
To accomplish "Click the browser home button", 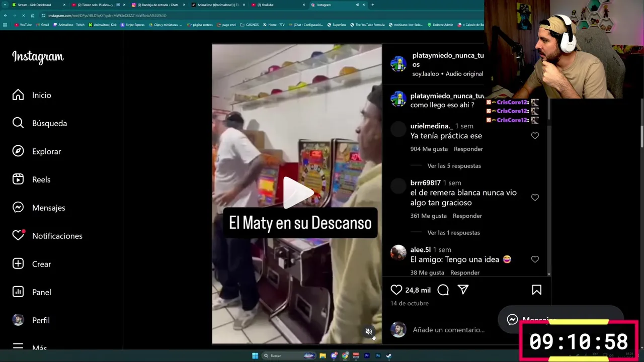I will [x=33, y=16].
